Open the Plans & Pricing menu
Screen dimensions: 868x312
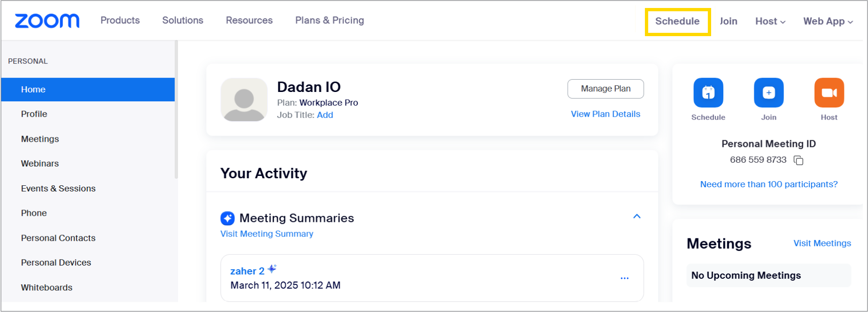coord(329,20)
